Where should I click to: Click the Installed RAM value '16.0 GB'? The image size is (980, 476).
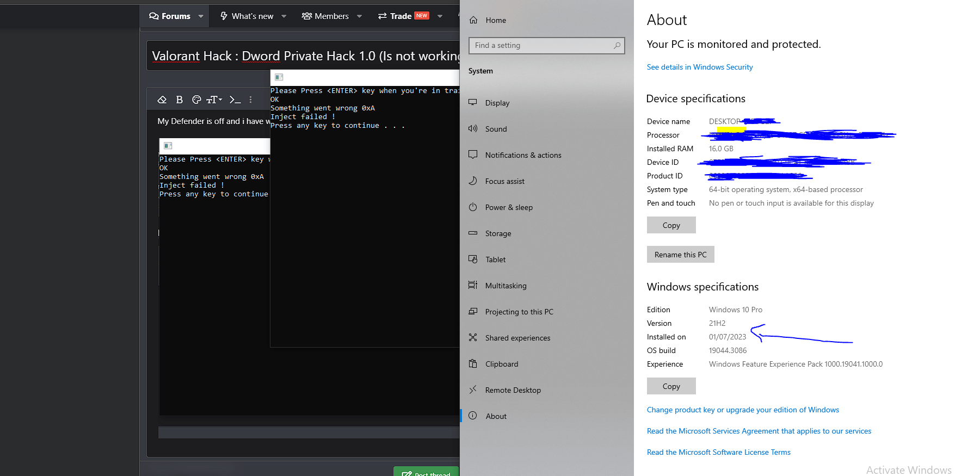721,149
